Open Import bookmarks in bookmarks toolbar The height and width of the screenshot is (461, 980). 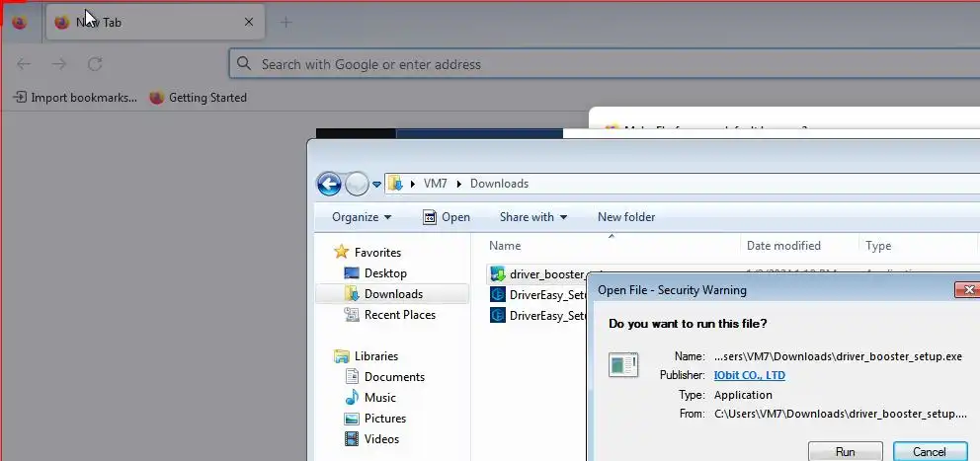tap(75, 98)
